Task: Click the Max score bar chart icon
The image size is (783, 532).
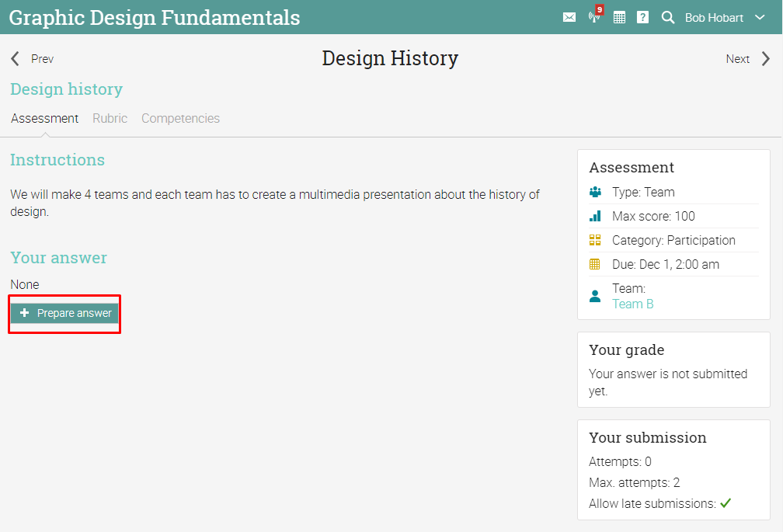Action: click(595, 216)
